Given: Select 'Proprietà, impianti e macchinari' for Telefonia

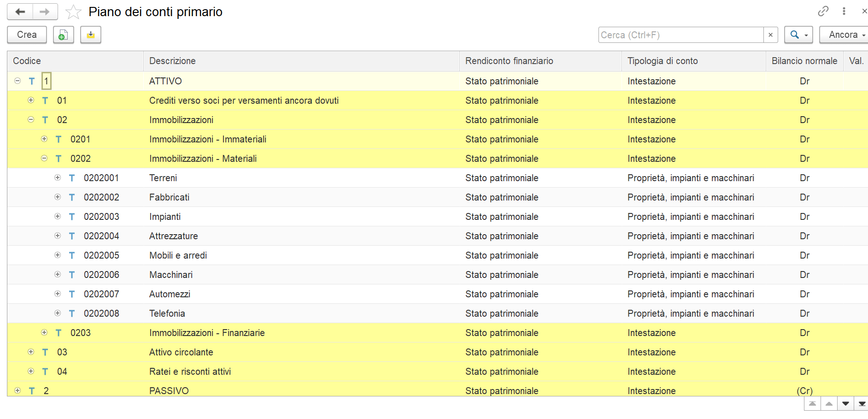Looking at the screenshot, I should point(691,313).
